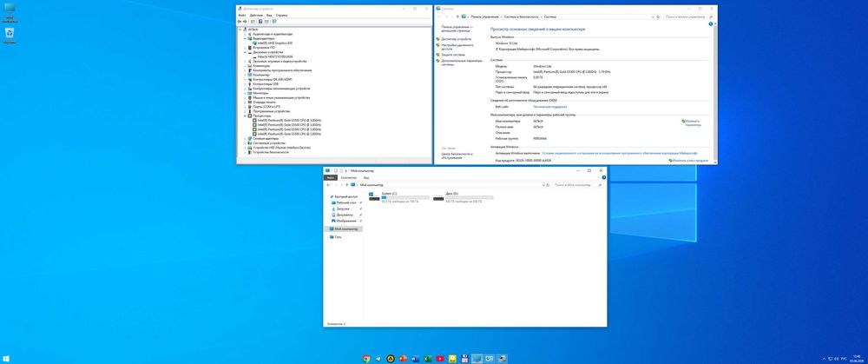
Task: Collapse the Видеоадаптеры node
Action: [x=245, y=38]
